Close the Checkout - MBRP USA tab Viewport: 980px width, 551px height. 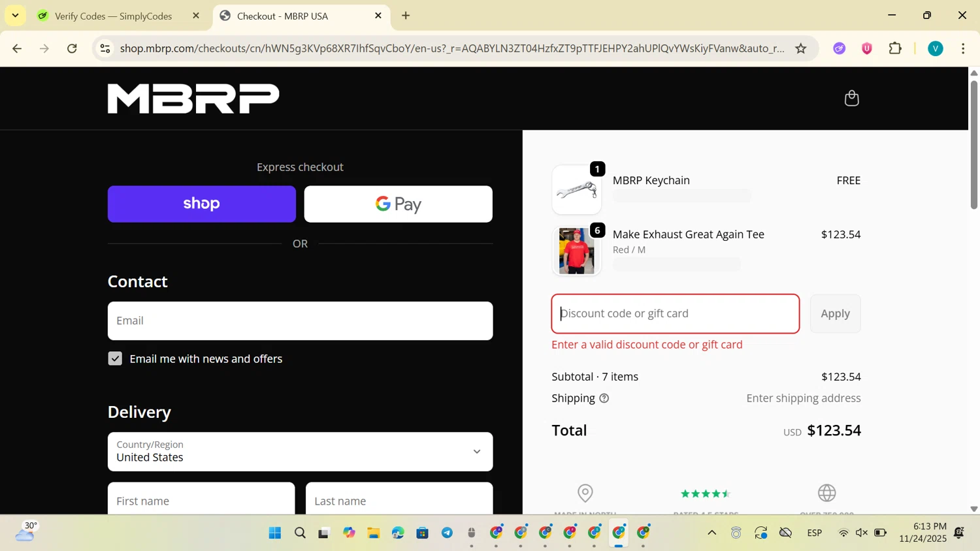click(378, 16)
